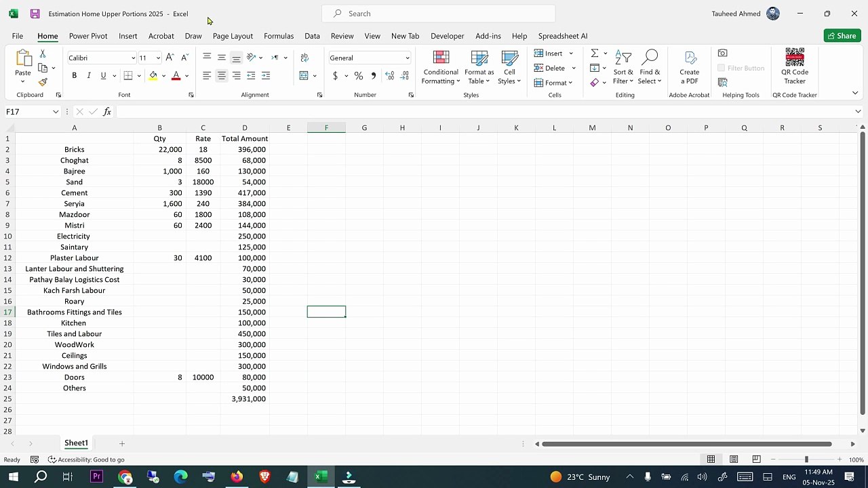This screenshot has width=868, height=488.
Task: Toggle Underline formatting
Action: (x=103, y=76)
